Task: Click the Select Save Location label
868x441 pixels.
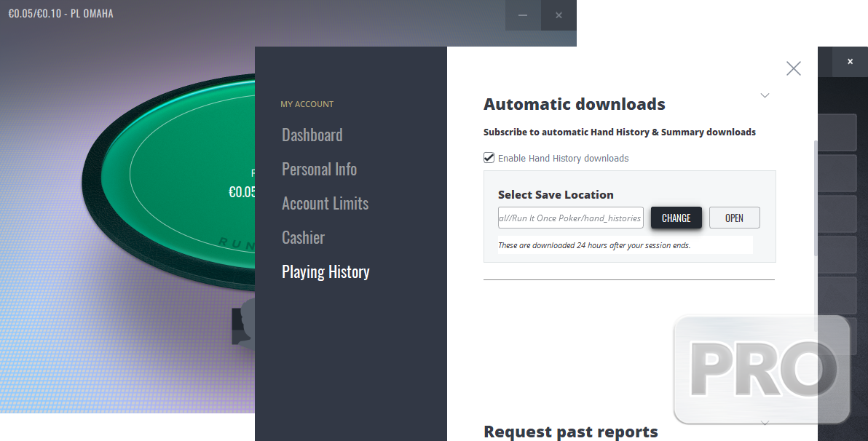Action: (x=556, y=195)
